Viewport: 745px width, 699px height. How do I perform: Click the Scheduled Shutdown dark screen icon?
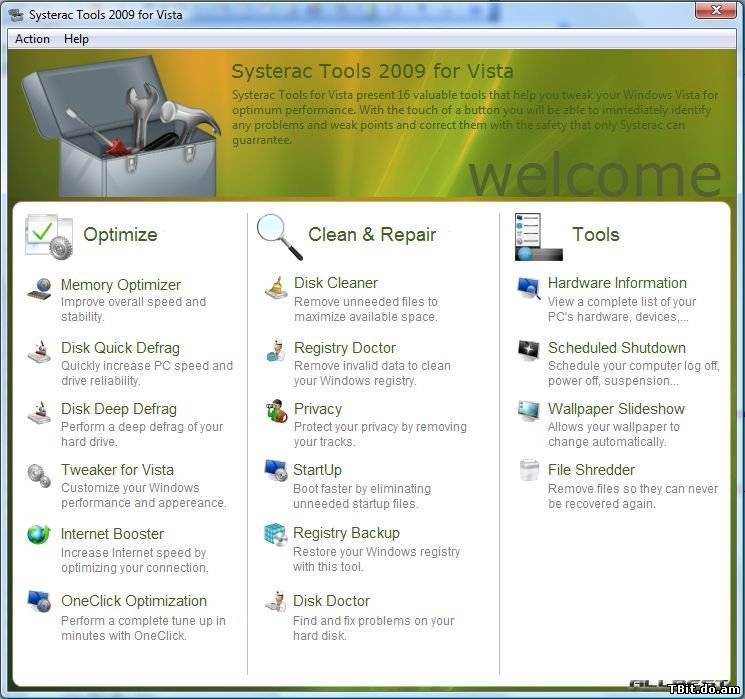(x=529, y=350)
